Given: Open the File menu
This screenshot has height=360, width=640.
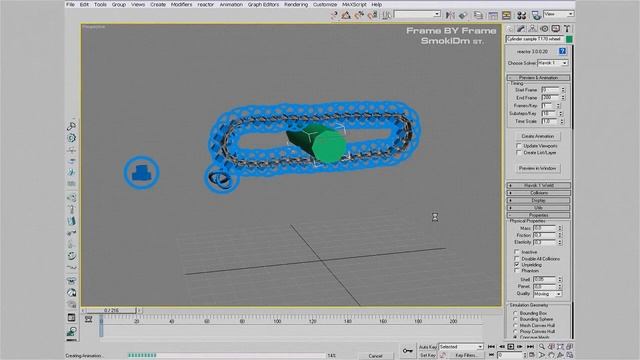Looking at the screenshot, I should point(70,4).
